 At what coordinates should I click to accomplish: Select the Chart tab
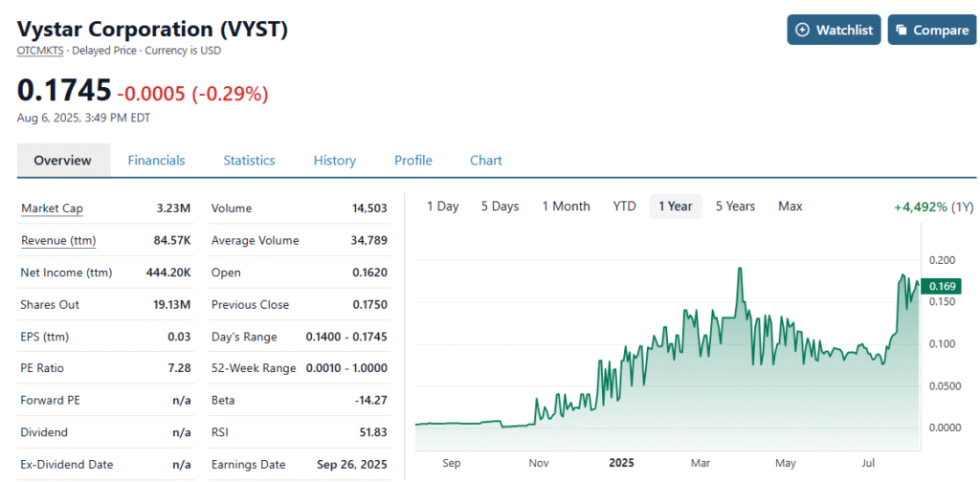[x=485, y=161]
